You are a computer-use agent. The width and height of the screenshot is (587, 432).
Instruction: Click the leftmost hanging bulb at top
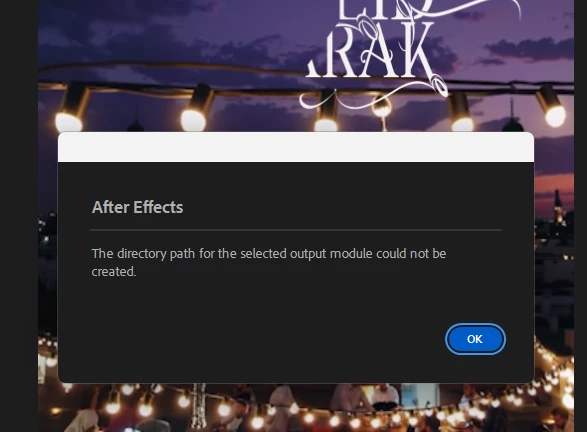tap(71, 109)
